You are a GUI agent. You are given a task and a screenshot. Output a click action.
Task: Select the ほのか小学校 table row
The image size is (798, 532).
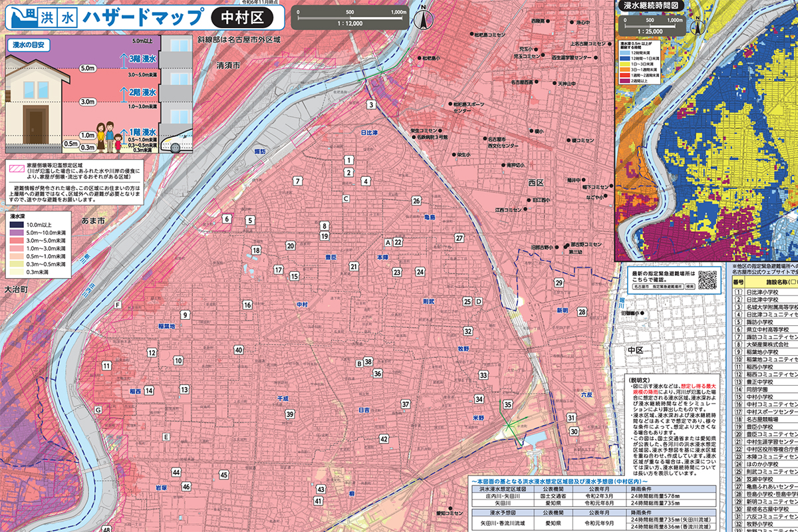pyautogui.click(x=765, y=464)
